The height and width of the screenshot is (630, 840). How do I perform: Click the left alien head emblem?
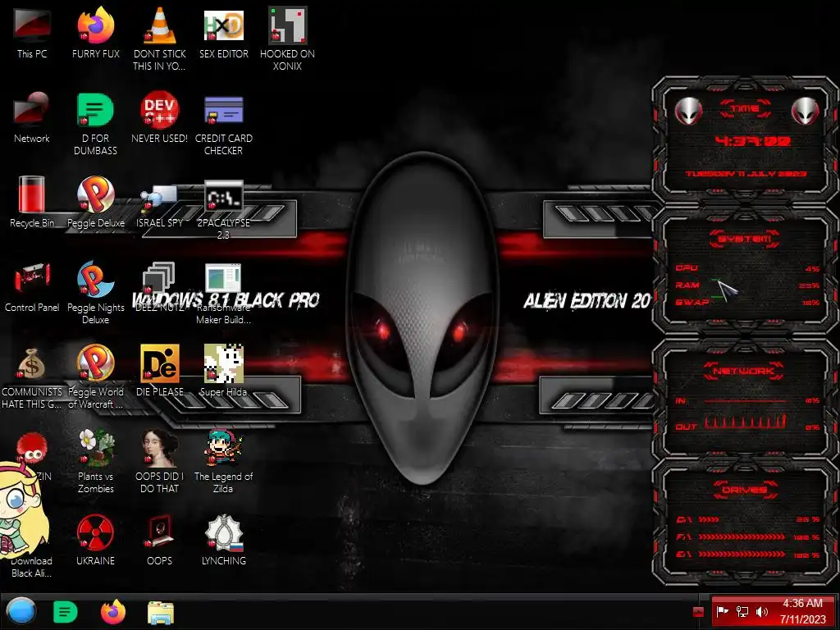tap(688, 112)
